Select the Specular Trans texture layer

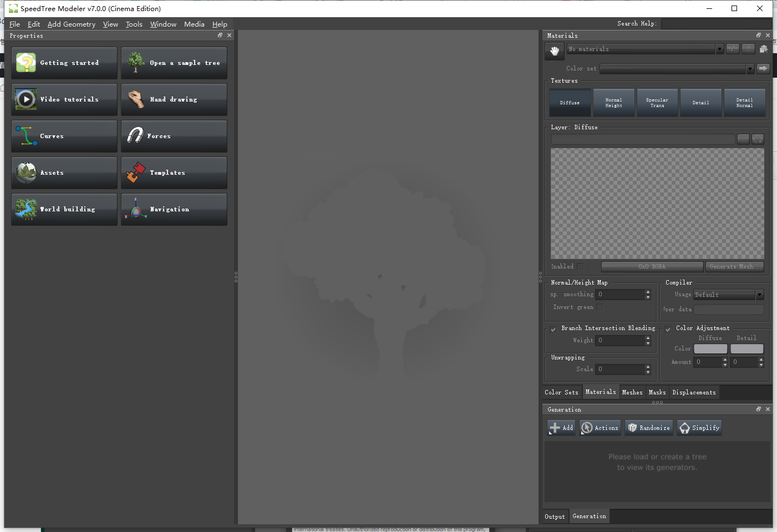click(657, 103)
